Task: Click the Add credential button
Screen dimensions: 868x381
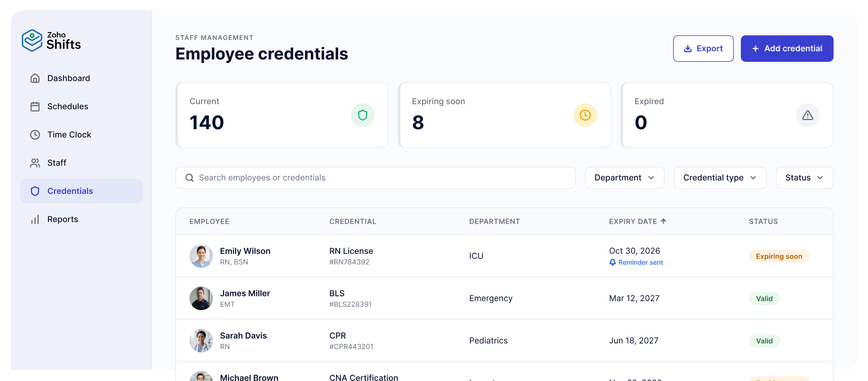Action: (787, 49)
